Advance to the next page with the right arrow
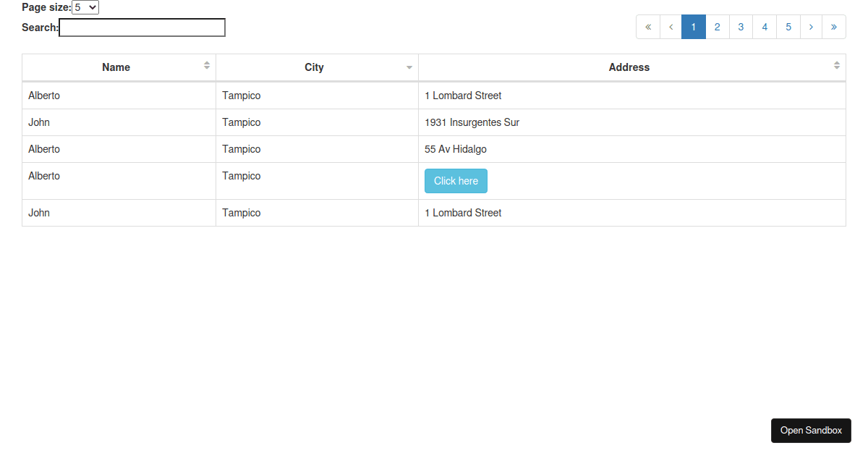 coord(811,26)
